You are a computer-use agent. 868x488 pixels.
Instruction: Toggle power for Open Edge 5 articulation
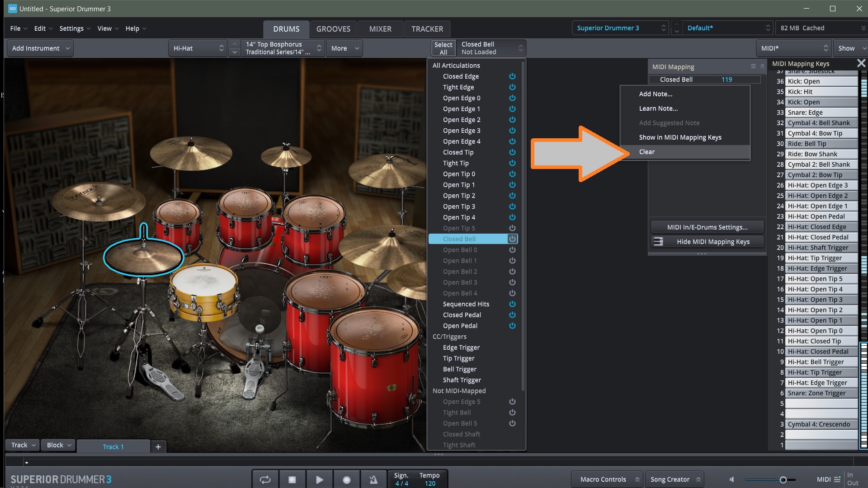click(512, 402)
